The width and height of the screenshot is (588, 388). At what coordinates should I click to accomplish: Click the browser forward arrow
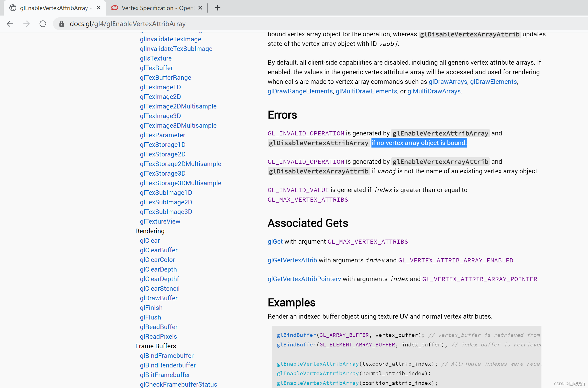[x=26, y=24]
